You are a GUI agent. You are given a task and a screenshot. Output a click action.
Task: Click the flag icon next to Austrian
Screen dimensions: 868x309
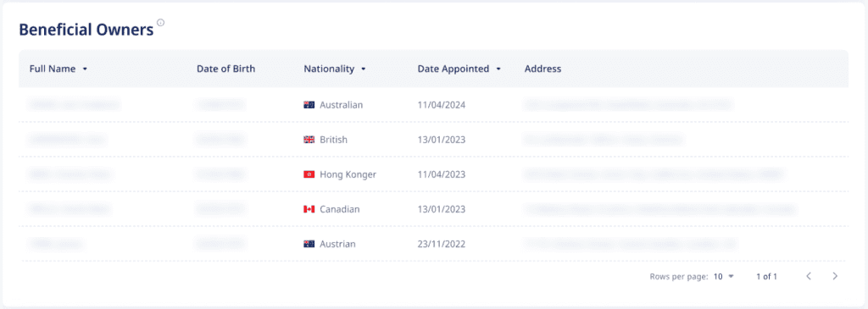(x=309, y=244)
